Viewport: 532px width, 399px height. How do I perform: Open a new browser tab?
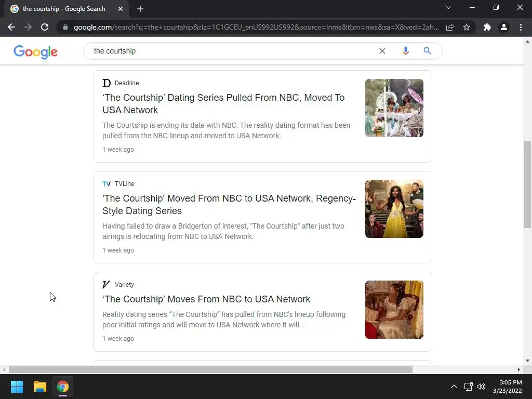(140, 9)
